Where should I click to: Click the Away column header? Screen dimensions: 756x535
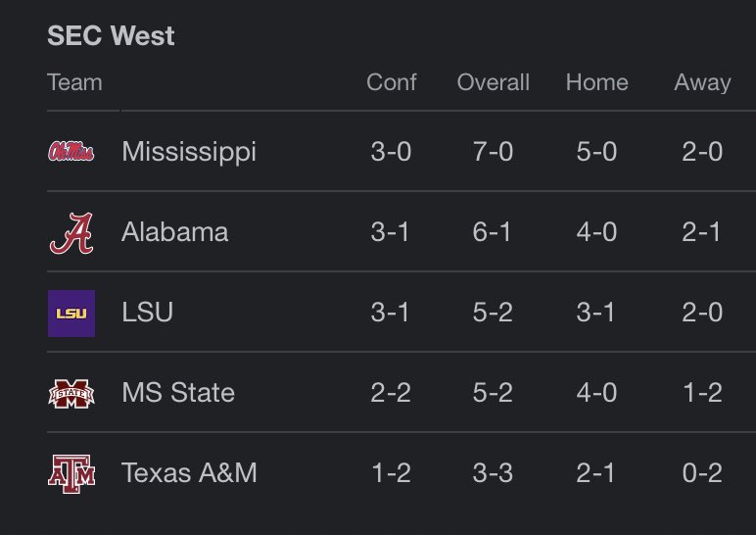[x=702, y=83]
